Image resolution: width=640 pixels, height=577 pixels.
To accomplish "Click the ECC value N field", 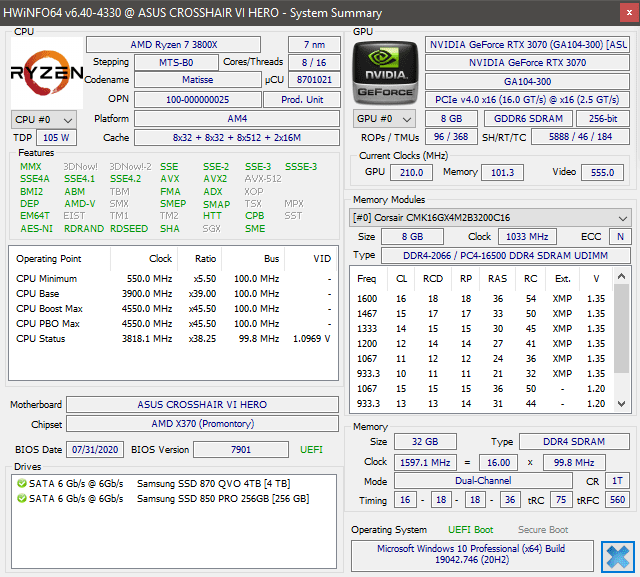I will pos(620,237).
